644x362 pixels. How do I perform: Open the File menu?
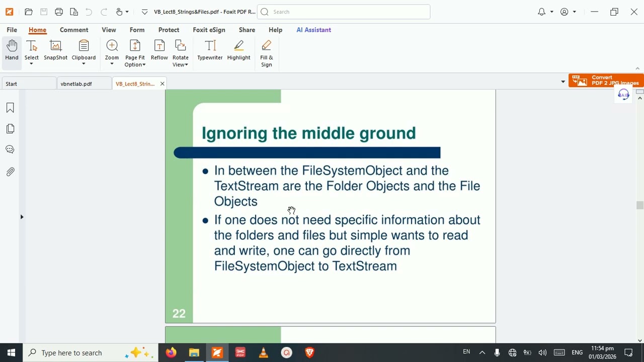(x=12, y=30)
